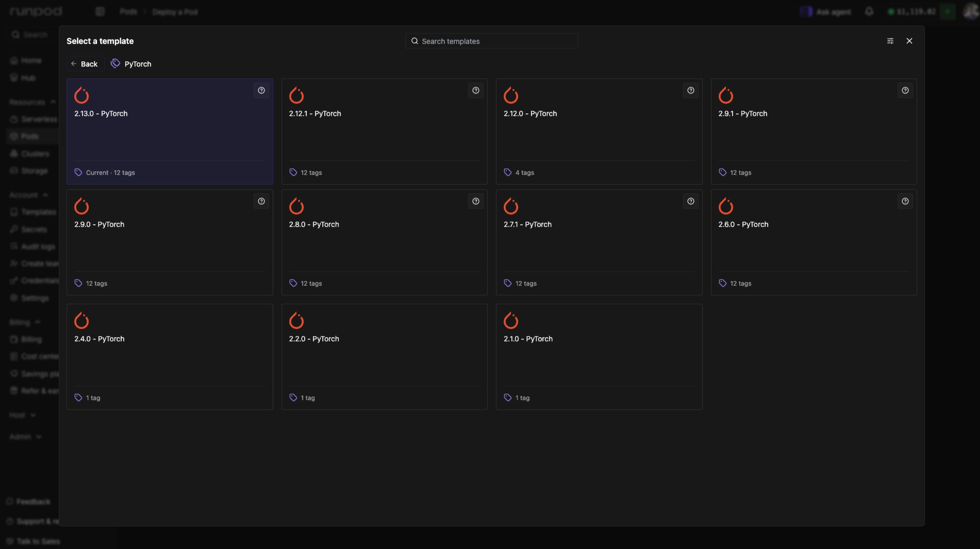Screen dimensions: 980x549
Task: Click the PyTorch logo on 2.7.1 card
Action: point(511,206)
